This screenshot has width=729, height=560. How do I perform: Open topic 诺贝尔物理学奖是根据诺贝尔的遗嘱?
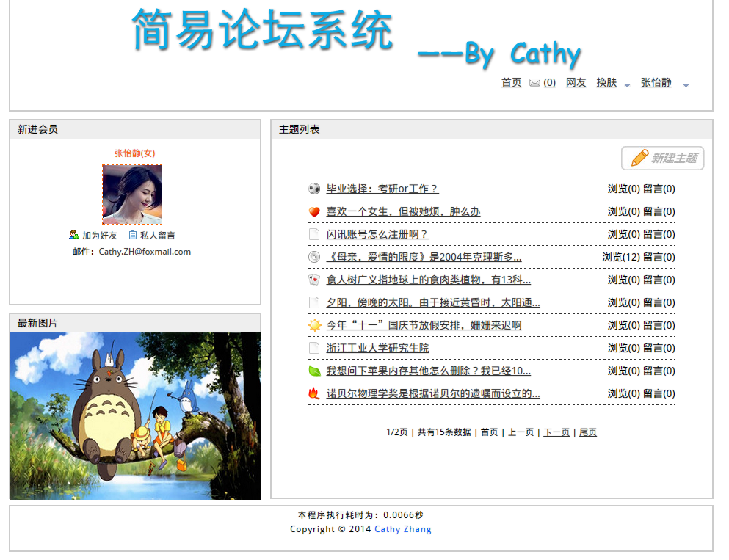pyautogui.click(x=433, y=393)
